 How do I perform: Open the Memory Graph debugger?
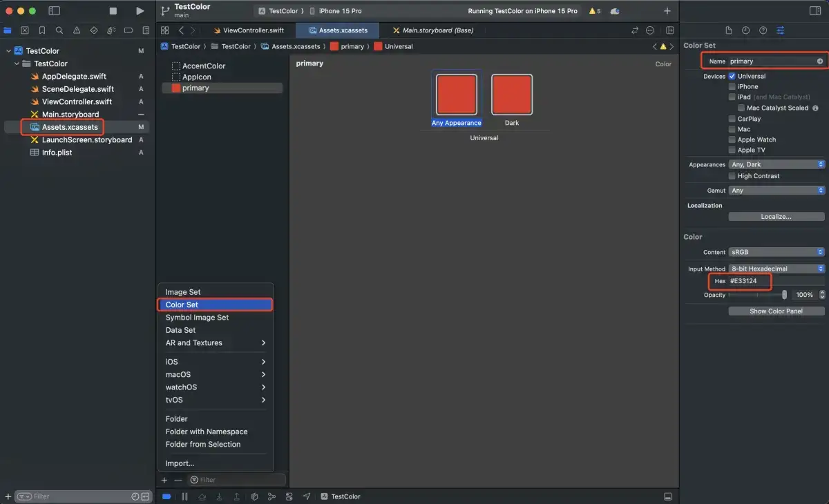272,496
